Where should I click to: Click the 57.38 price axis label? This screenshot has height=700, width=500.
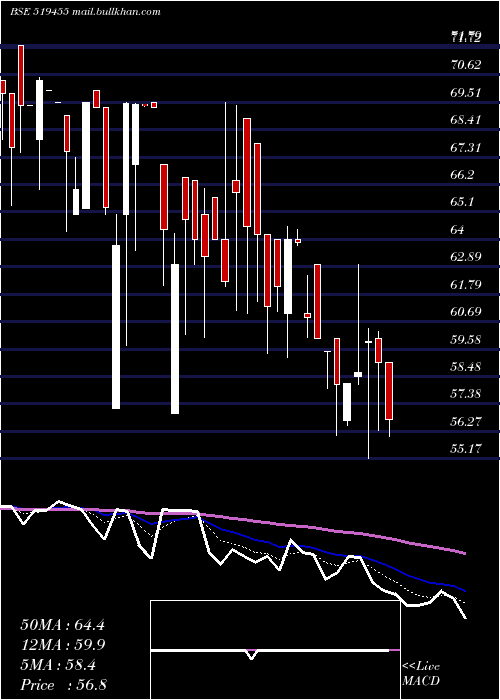466,394
